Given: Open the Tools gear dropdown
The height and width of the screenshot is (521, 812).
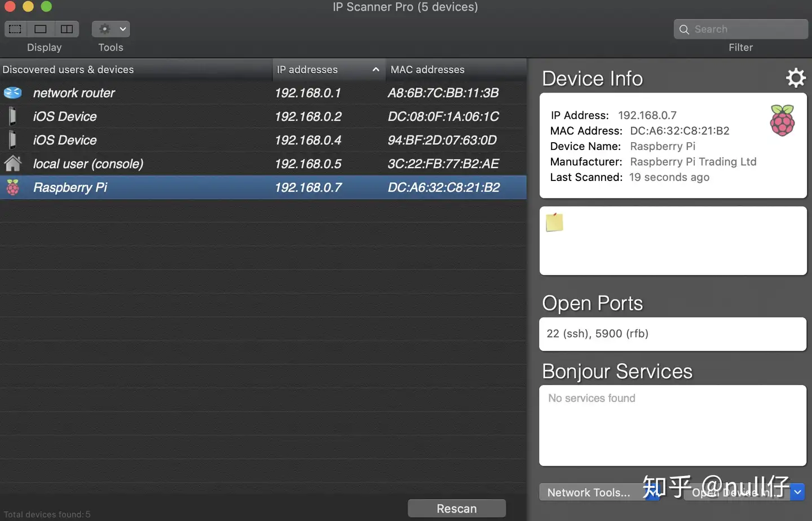Looking at the screenshot, I should [111, 29].
